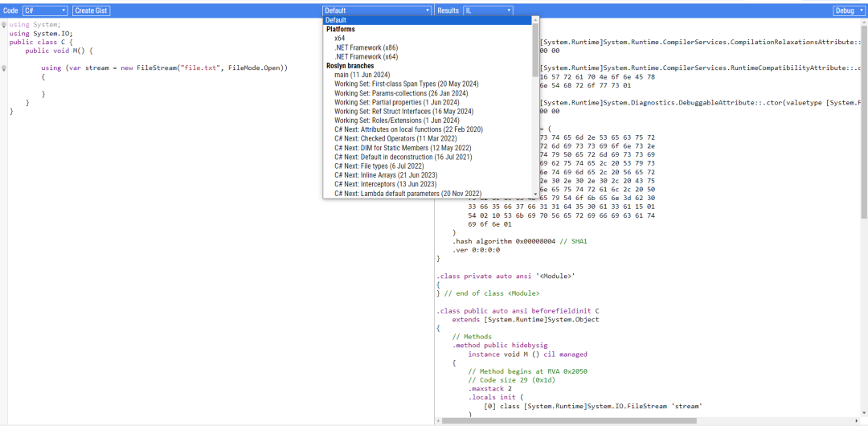Open the C# language dropdown
Image resolution: width=868 pixels, height=426 pixels.
tap(45, 10)
